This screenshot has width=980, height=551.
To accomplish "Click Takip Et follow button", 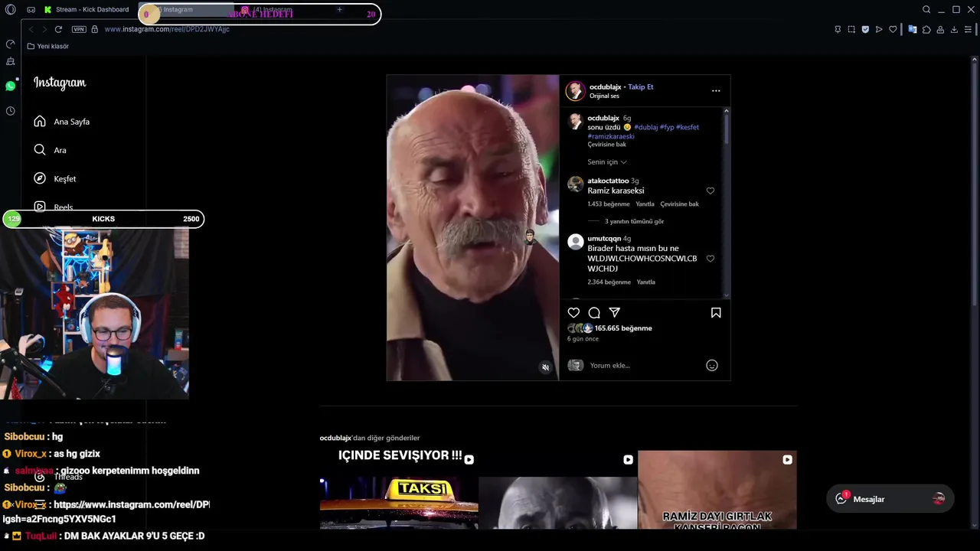I will [641, 86].
